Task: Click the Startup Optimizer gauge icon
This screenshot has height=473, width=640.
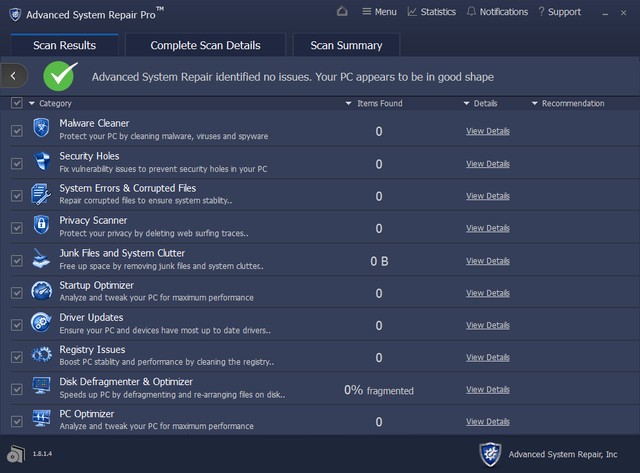Action: [x=41, y=291]
